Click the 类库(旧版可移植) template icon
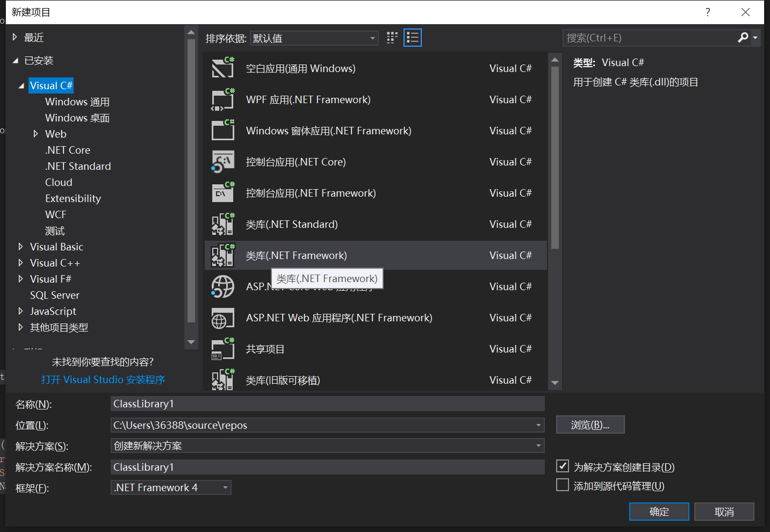This screenshot has height=532, width=770. click(x=223, y=379)
